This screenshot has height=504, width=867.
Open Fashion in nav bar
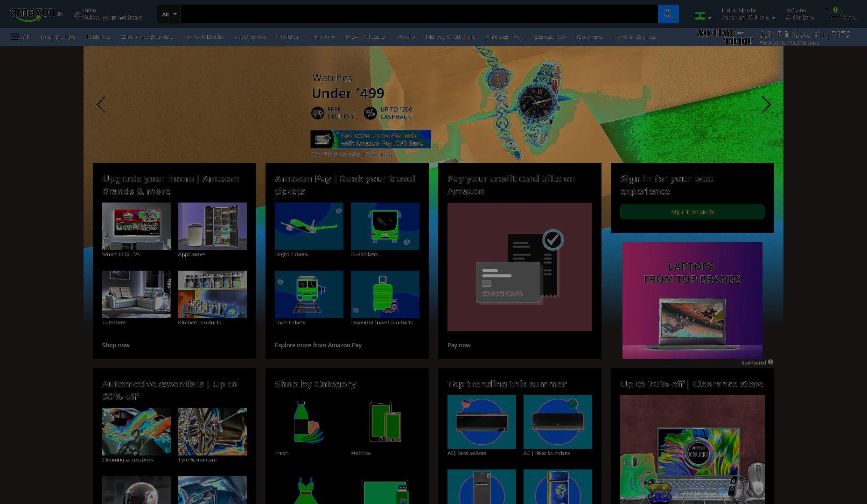pyautogui.click(x=288, y=37)
